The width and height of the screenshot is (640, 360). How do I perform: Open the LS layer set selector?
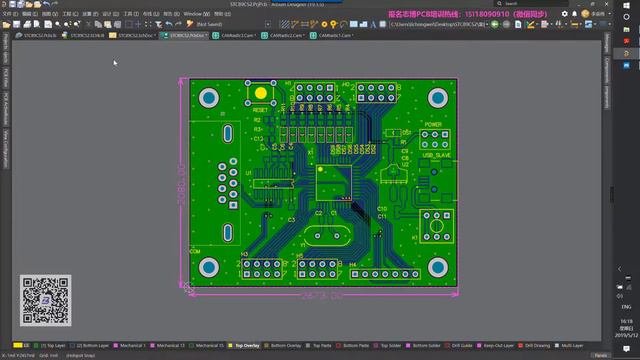(21, 346)
